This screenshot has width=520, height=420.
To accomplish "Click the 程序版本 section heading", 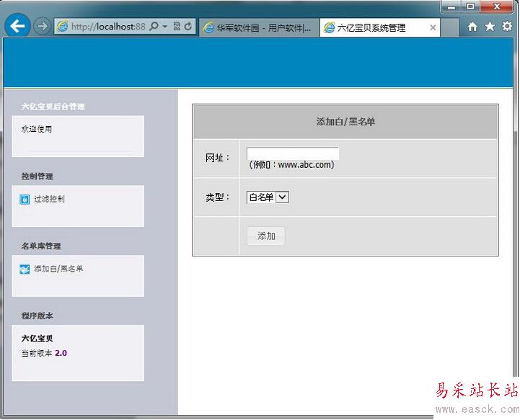I will (38, 316).
